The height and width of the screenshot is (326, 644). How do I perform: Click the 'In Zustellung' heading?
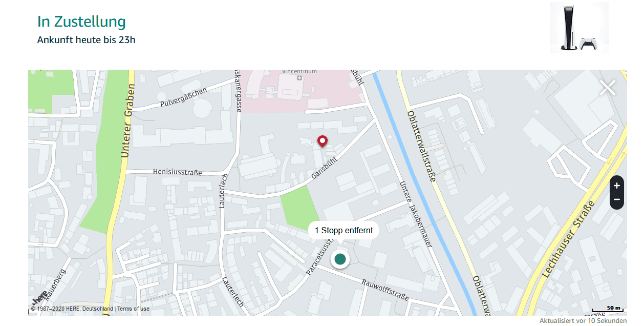[x=81, y=22]
